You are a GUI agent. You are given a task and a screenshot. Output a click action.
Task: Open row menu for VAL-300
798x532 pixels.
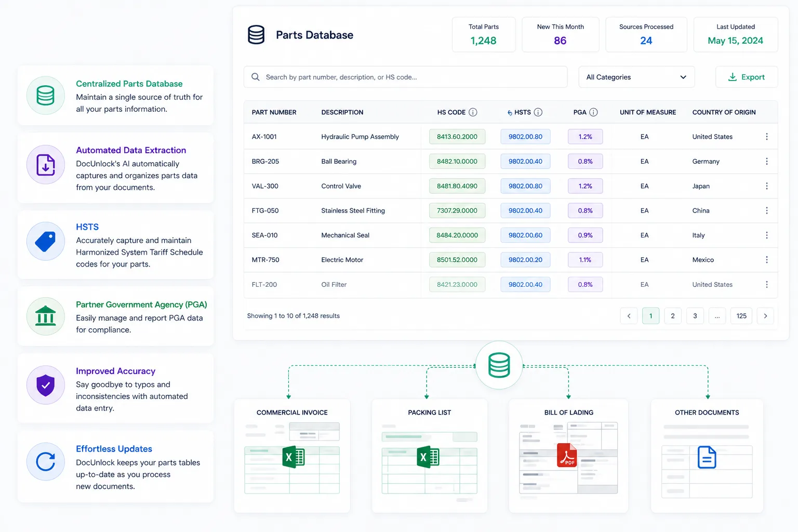point(767,186)
